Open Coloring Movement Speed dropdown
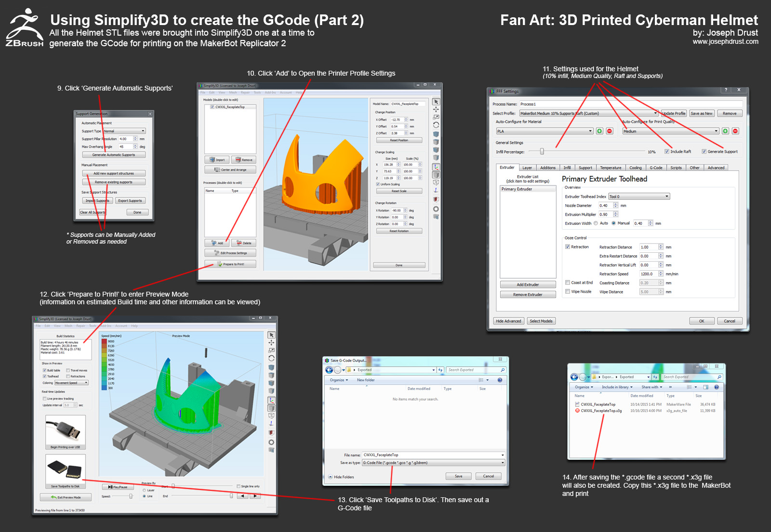771x532 pixels. (71, 383)
